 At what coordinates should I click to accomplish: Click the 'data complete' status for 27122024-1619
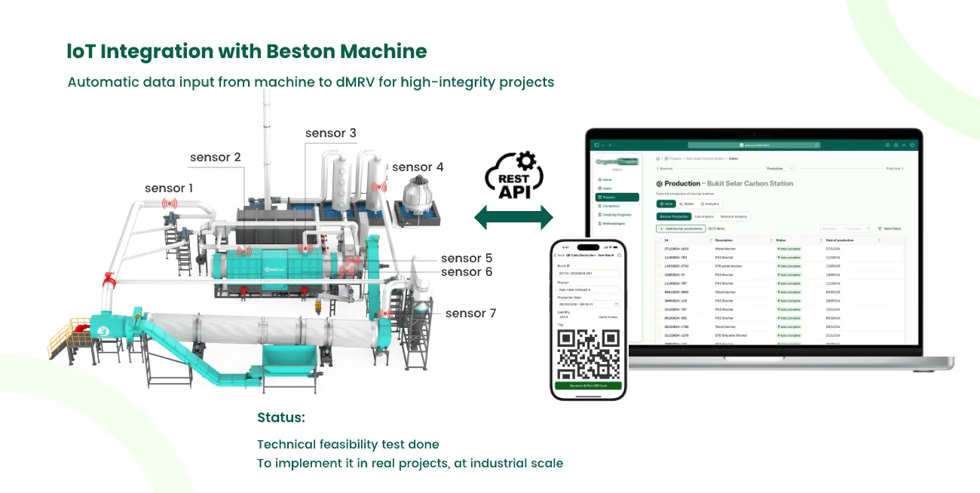coord(789,249)
